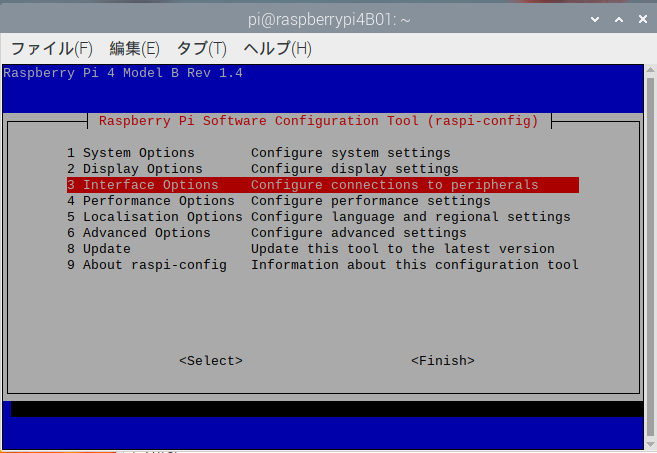Image resolution: width=657 pixels, height=453 pixels.
Task: Open the タブ(T) menu
Action: [x=201, y=48]
